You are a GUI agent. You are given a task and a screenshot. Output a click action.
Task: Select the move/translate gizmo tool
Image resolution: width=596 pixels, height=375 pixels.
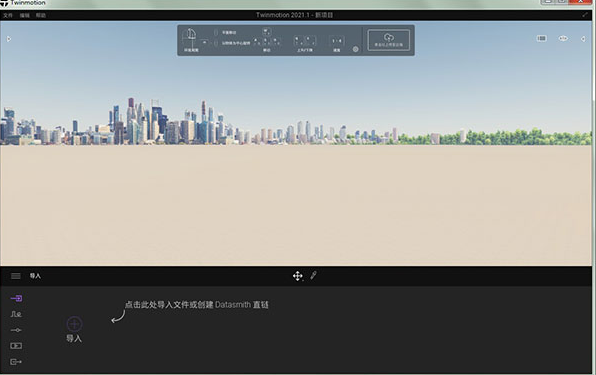point(298,276)
